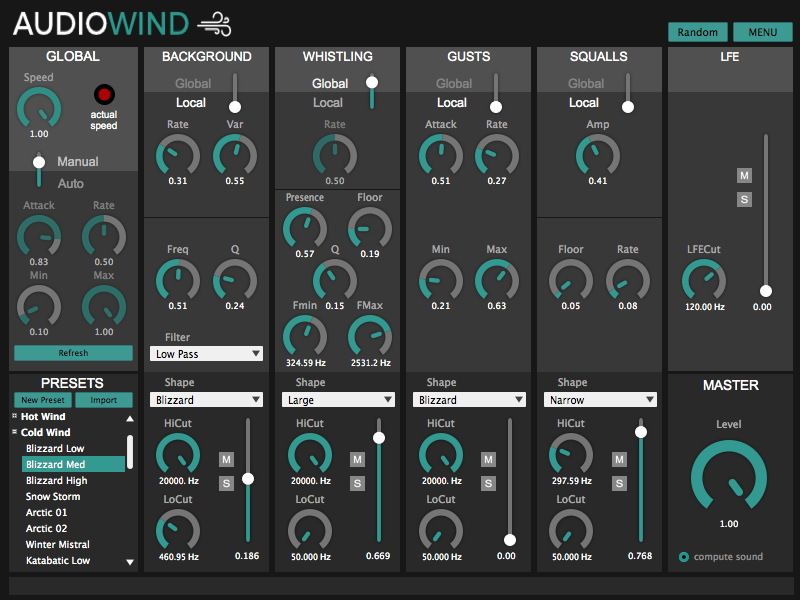800x600 pixels.
Task: Click the Squalls section Rate knob
Action: 628,281
